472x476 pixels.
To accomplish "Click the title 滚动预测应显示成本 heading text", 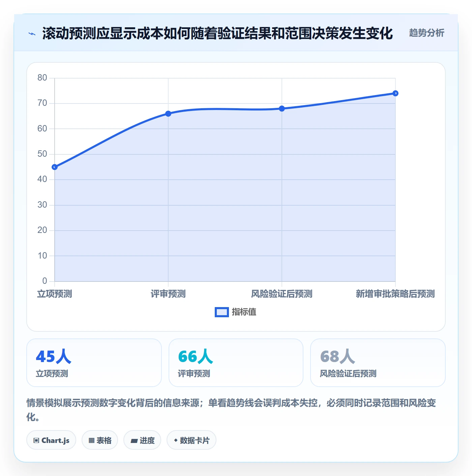I will [217, 33].
